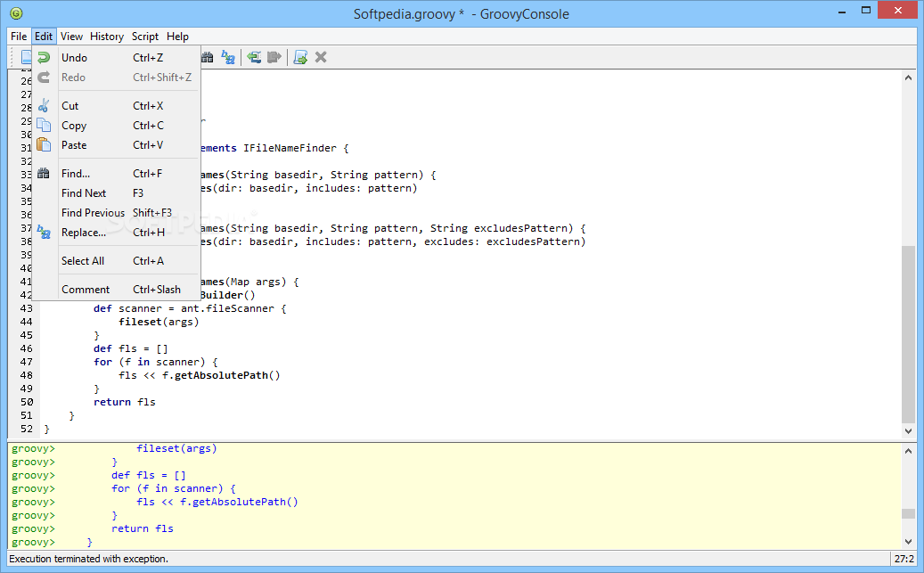Maximize the GroovyConsole window
This screenshot has height=573, width=924.
pyautogui.click(x=866, y=11)
